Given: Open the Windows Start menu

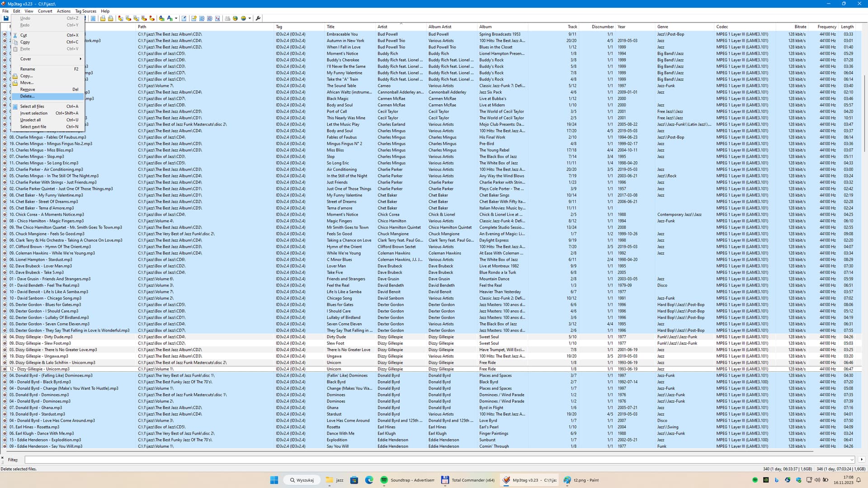Looking at the screenshot, I should (274, 480).
